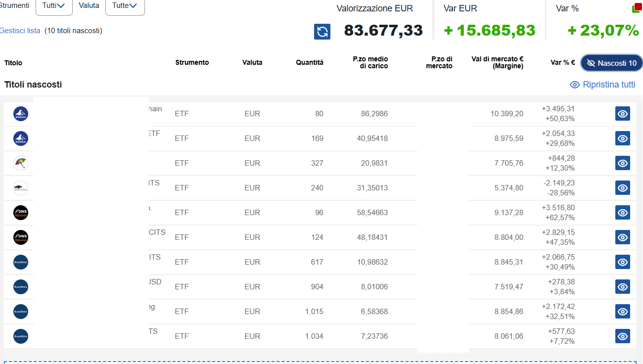Click BlackRock logo in 1.034-quantity row
This screenshot has width=643, height=364.
(x=21, y=336)
